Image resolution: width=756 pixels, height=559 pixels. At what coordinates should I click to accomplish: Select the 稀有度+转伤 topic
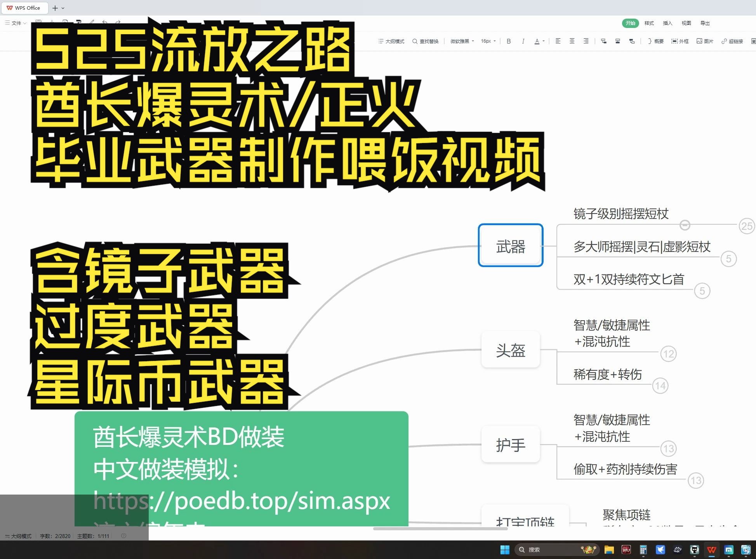click(607, 374)
